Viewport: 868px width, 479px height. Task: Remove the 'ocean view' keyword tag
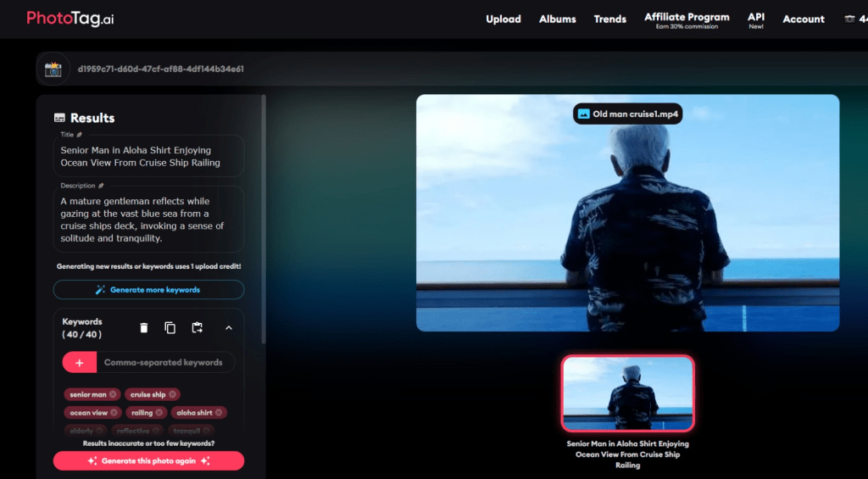tap(114, 413)
